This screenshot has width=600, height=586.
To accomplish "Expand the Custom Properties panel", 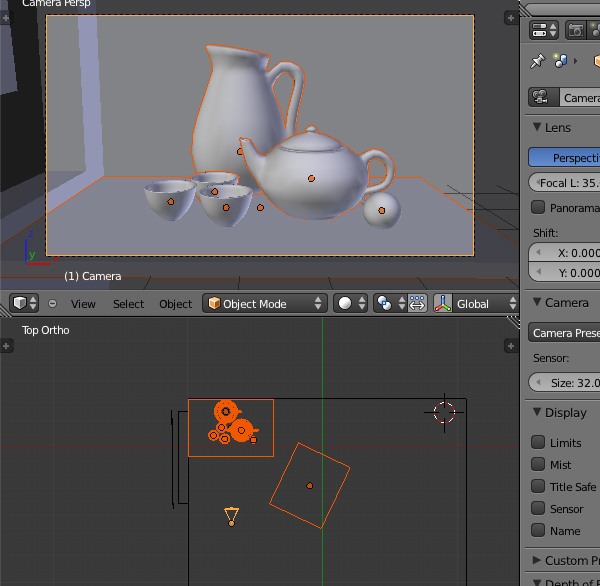I will 537,560.
